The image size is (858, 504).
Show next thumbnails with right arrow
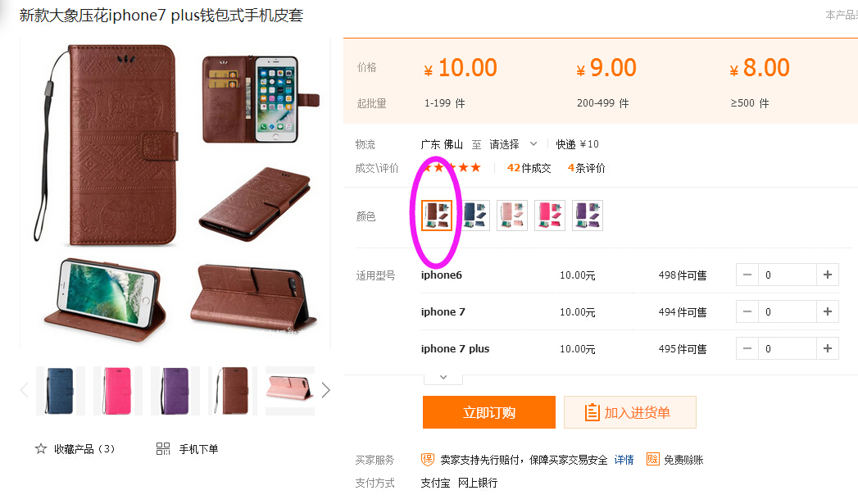[325, 390]
